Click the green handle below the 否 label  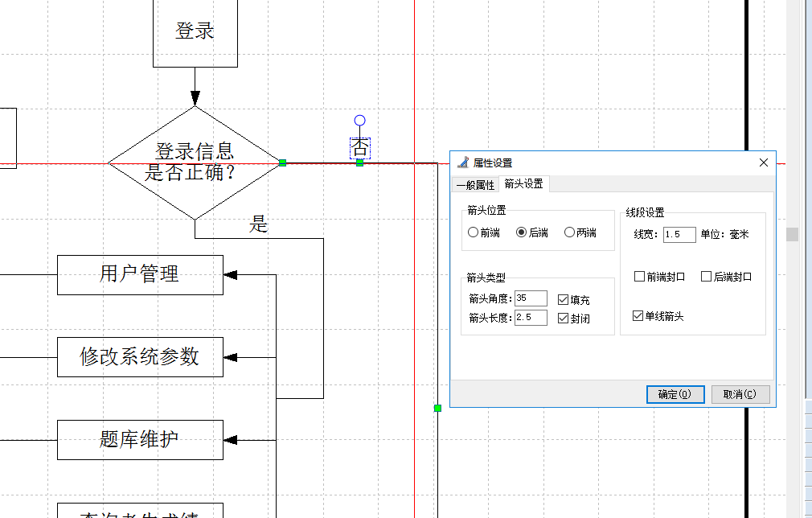tap(359, 163)
